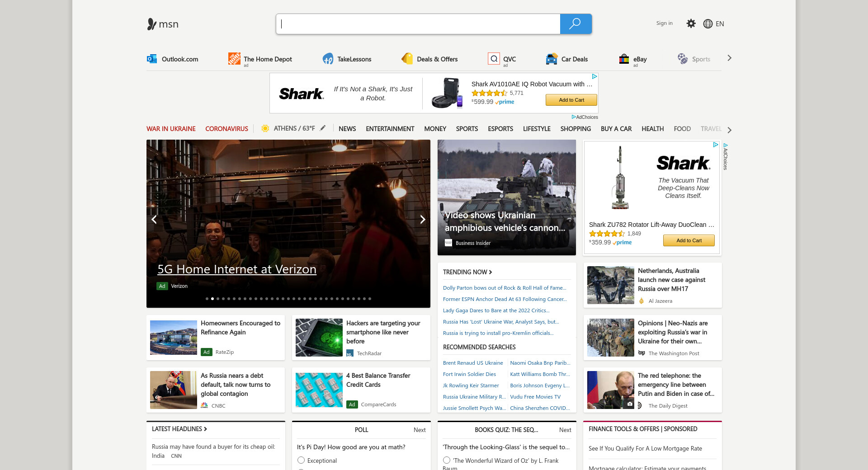Viewport: 868px width, 470px height.
Task: Click the Deals & Offers tag icon
Action: point(407,59)
